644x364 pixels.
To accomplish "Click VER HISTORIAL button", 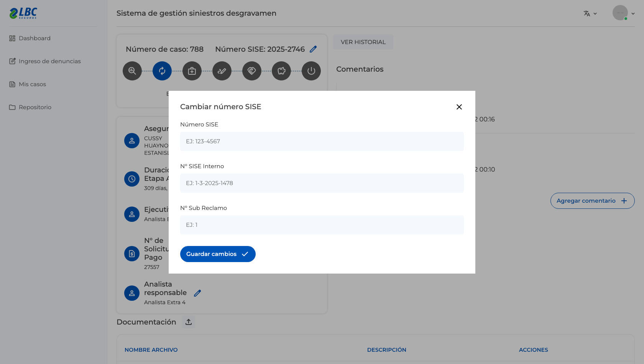I will pos(363,42).
